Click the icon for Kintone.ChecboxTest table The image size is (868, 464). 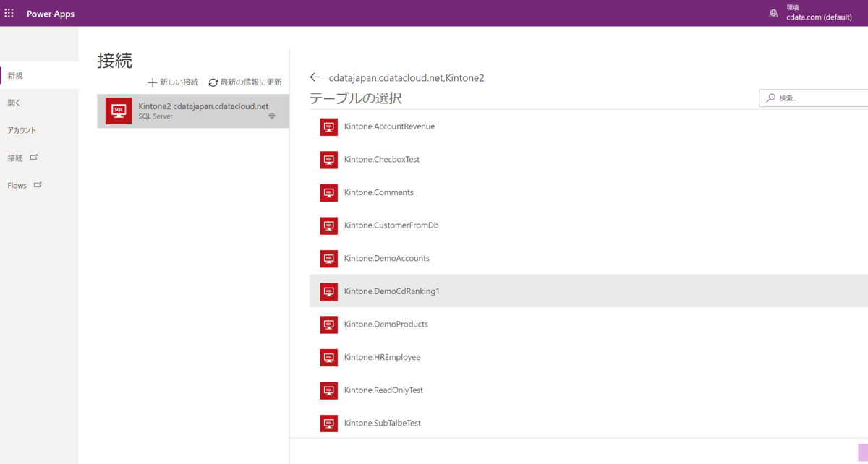coord(329,160)
